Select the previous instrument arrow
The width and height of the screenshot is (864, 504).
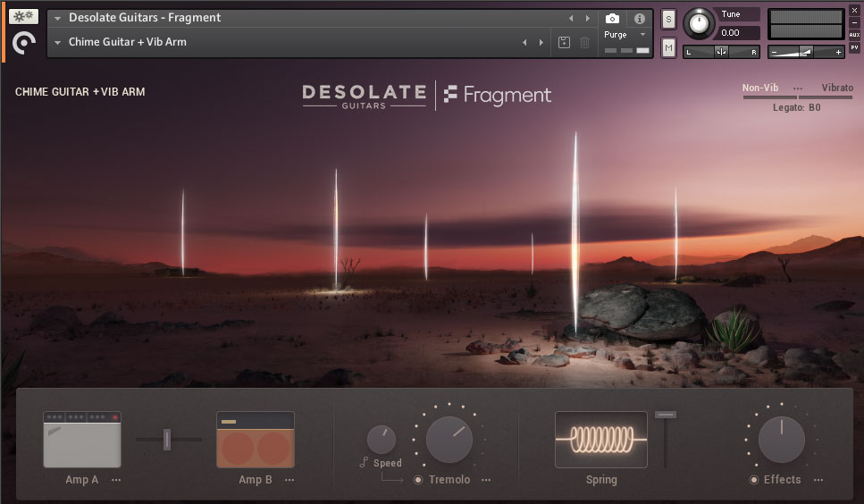[x=571, y=18]
